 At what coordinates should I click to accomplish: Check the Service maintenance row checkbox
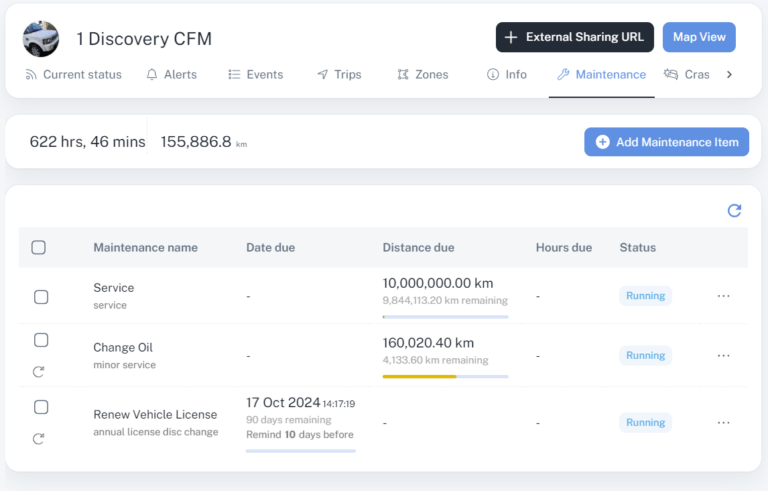[x=41, y=297]
